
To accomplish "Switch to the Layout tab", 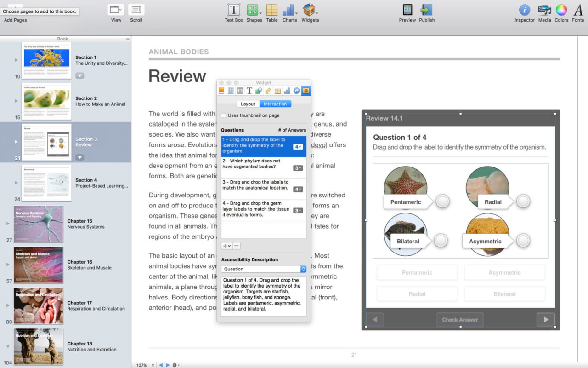I will [248, 103].
